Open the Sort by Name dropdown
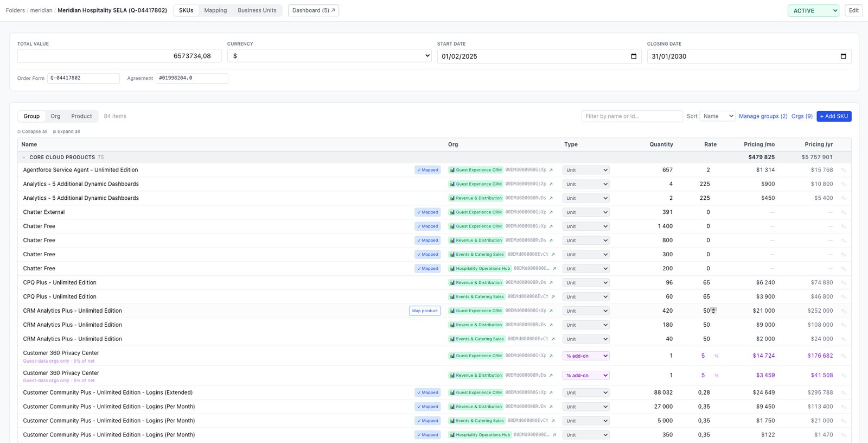 717,116
